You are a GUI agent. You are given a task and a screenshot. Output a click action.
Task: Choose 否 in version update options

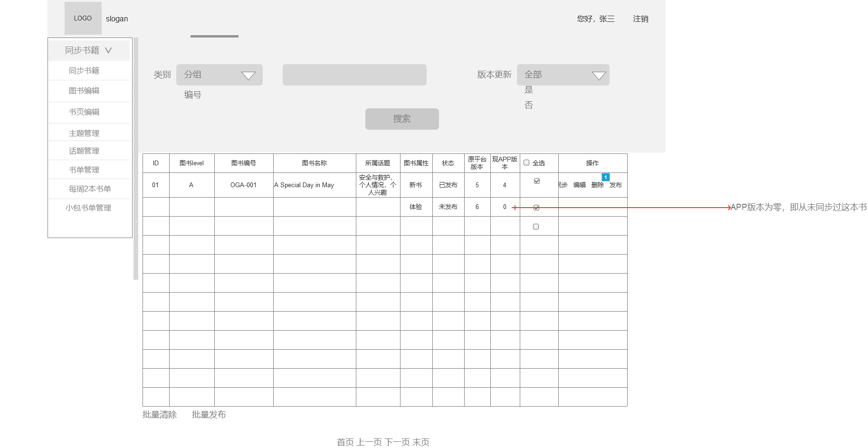(529, 105)
